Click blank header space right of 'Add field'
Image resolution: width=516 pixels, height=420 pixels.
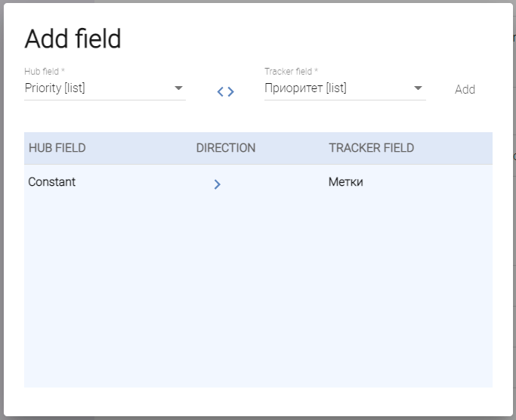point(317,39)
